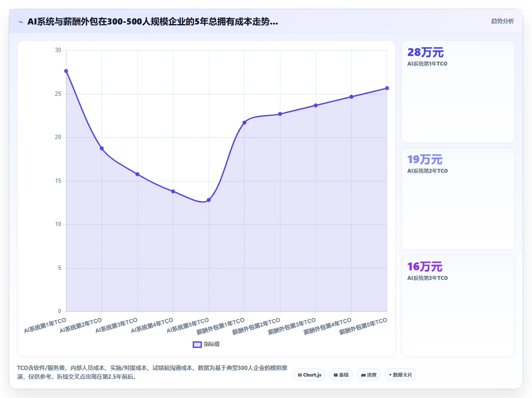532x398 pixels.
Task: Select the AI系统第4年TCO data point
Action: [173, 191]
